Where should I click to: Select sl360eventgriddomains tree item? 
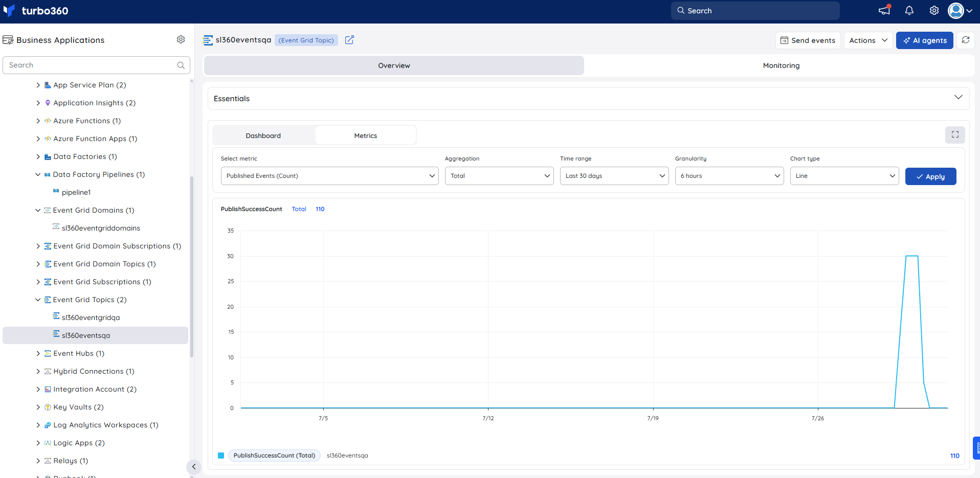click(101, 229)
